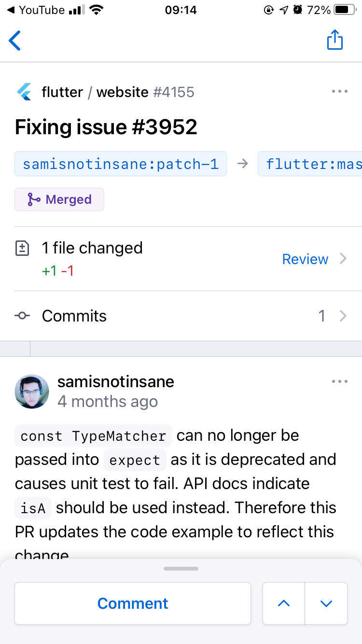Open the pull request options ellipsis menu
This screenshot has height=644, width=362.
pyautogui.click(x=340, y=91)
